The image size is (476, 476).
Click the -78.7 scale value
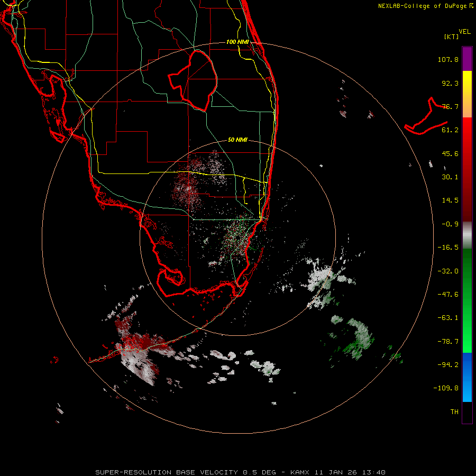point(448,342)
